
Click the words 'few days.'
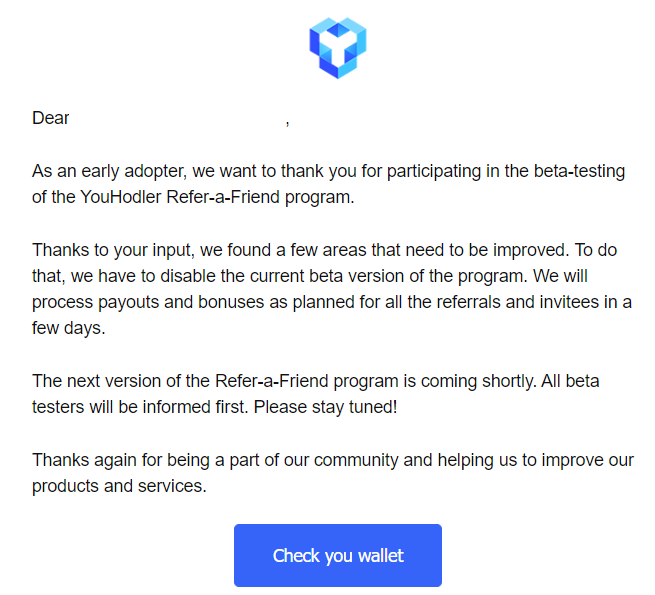(69, 328)
